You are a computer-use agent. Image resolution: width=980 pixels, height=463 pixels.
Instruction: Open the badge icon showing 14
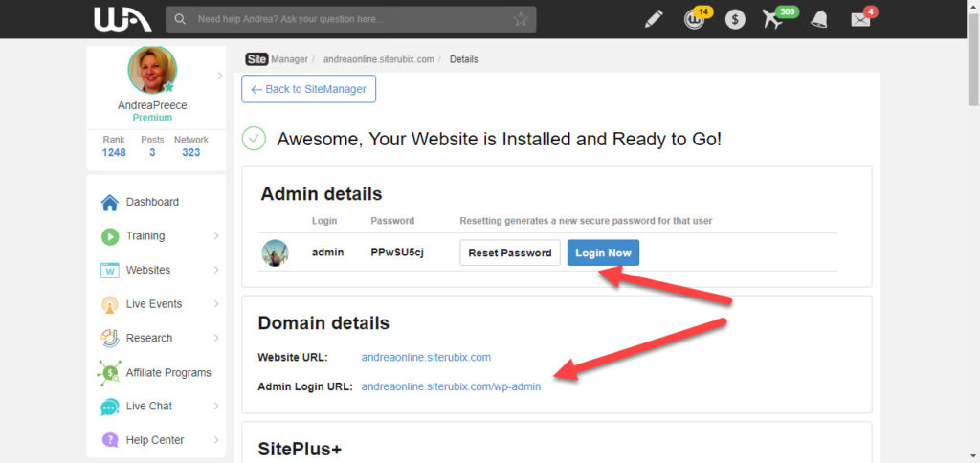tap(697, 18)
